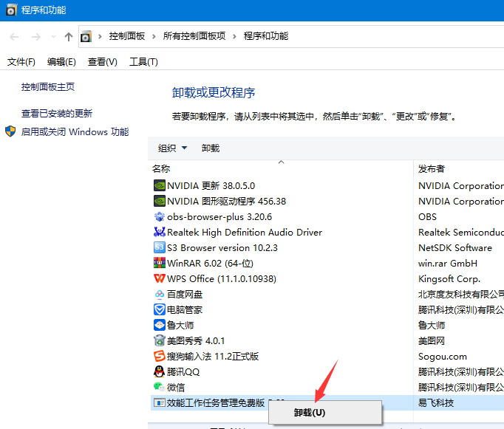The height and width of the screenshot is (429, 504).
Task: Click the title bar 程序和功能 window icon
Action: pyautogui.click(x=11, y=10)
